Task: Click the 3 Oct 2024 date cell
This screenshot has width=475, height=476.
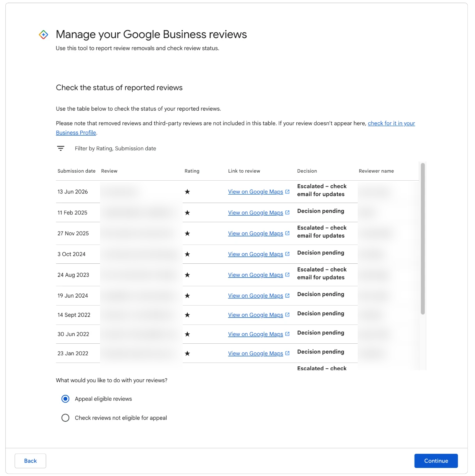Action: 72,254
